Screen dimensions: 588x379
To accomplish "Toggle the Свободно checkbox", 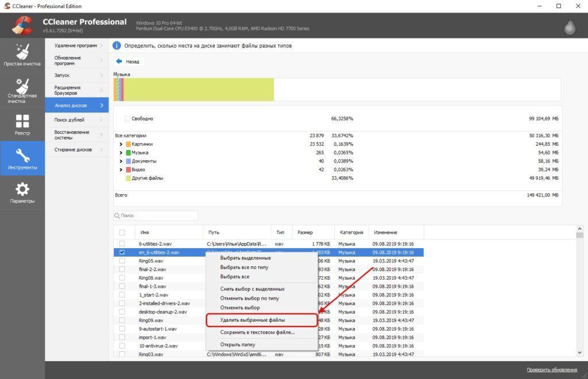I will click(127, 118).
